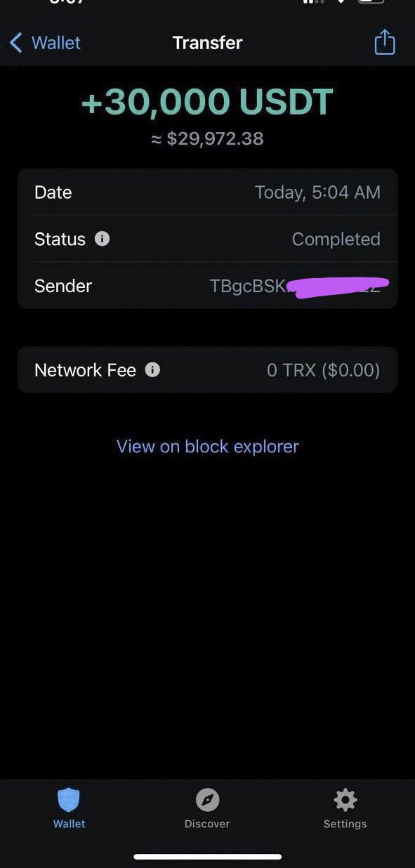Tap the +30,000 USDT amount
This screenshot has width=415, height=868.
(207, 103)
